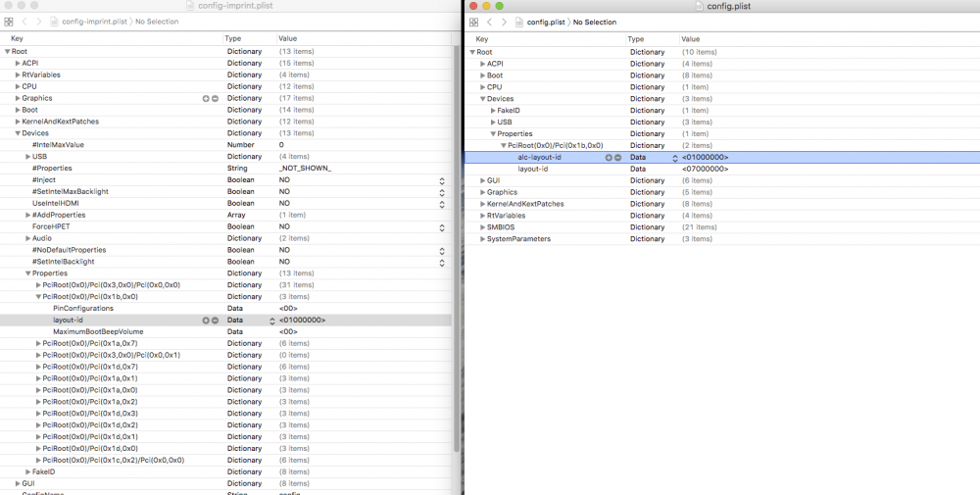Change type of alc-layout-id row
The height and width of the screenshot is (495, 980).
[675, 158]
